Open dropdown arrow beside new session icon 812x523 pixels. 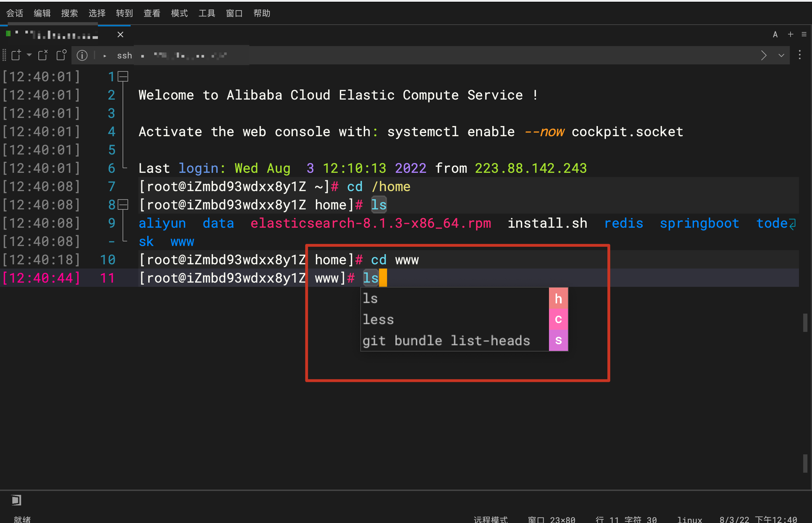pos(29,55)
